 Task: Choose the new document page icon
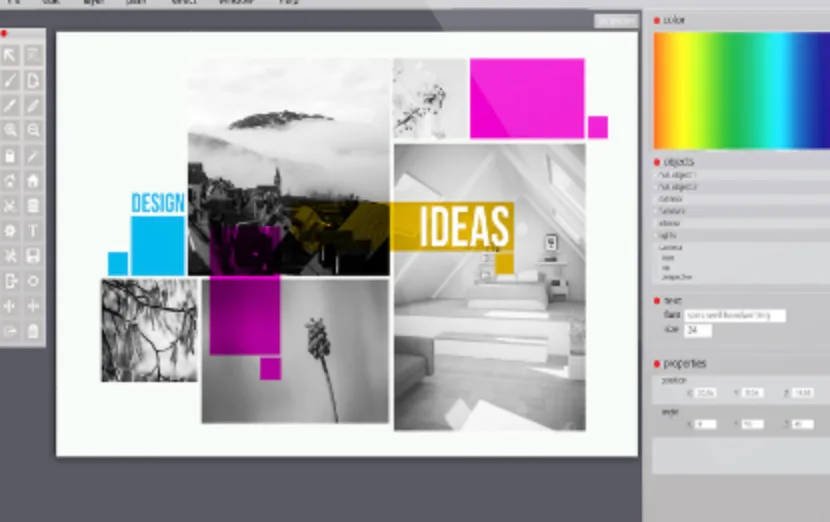[33, 80]
